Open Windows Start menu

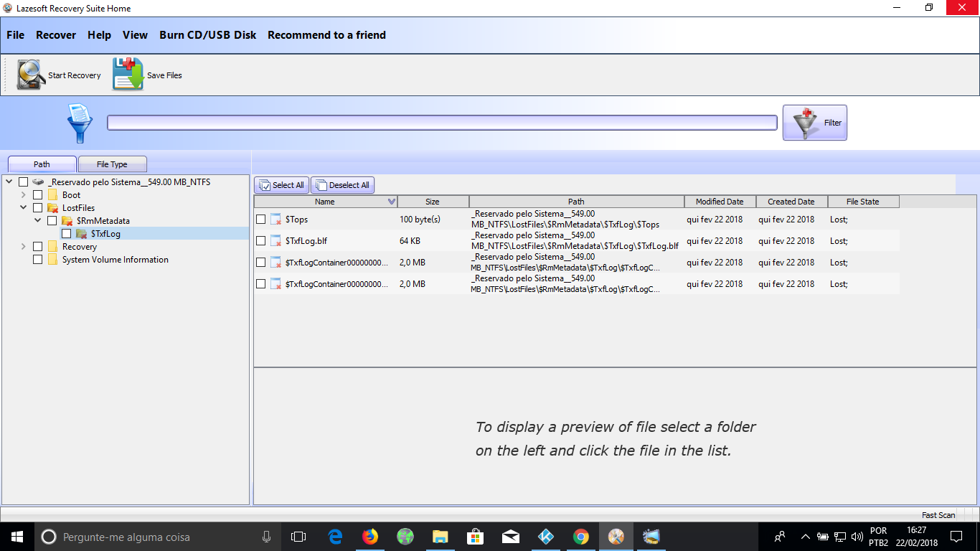[17, 537]
